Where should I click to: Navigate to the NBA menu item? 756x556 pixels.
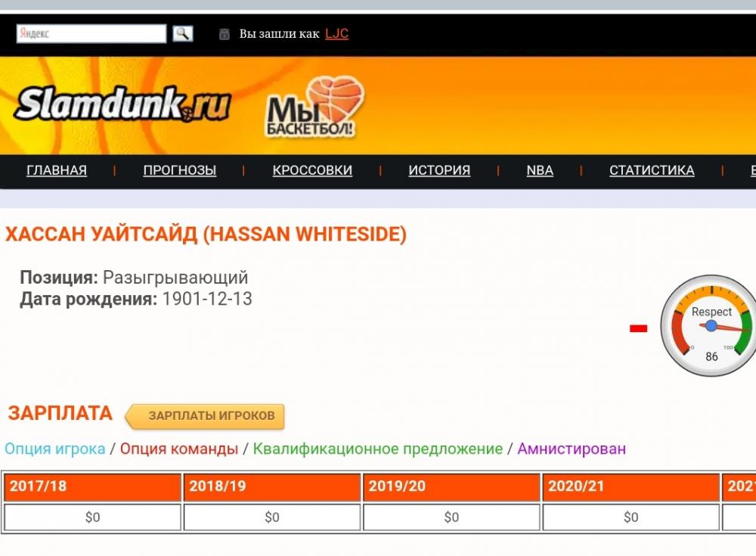[540, 170]
